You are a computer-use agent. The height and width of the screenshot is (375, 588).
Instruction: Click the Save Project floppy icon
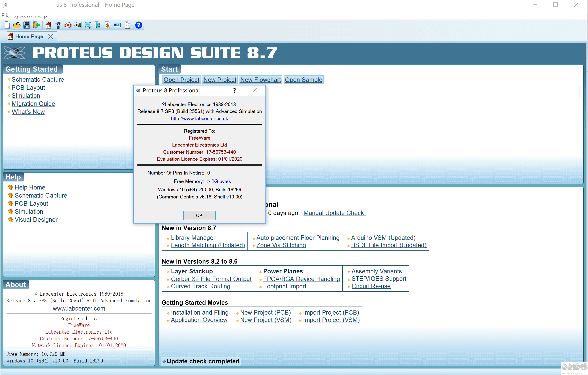[x=27, y=25]
